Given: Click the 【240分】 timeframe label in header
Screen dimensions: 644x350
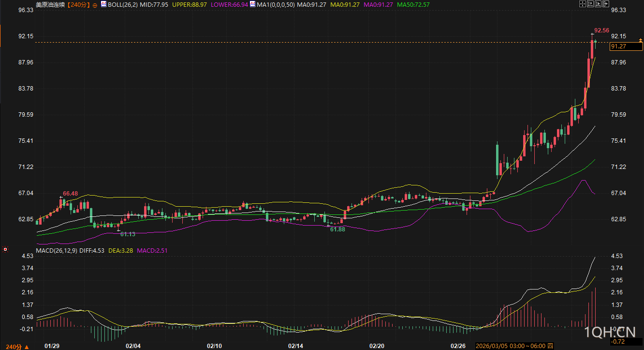Looking at the screenshot, I should pyautogui.click(x=78, y=5).
